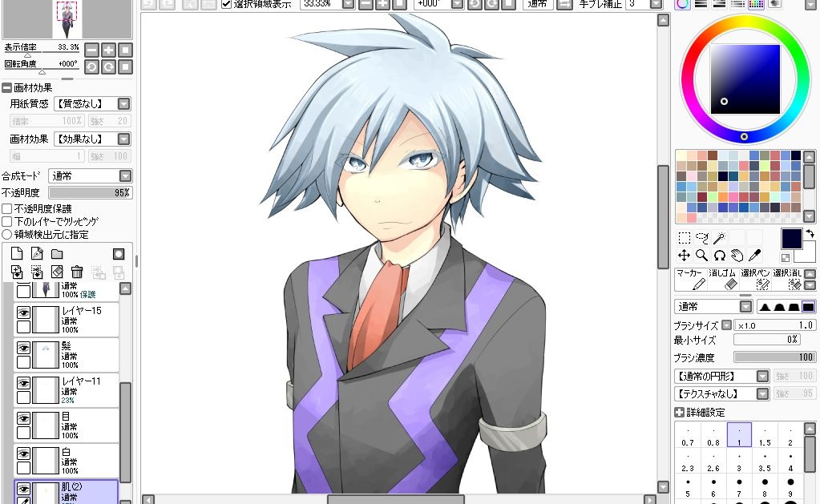
Task: Select the 選択ペン selection pen
Action: [x=755, y=280]
